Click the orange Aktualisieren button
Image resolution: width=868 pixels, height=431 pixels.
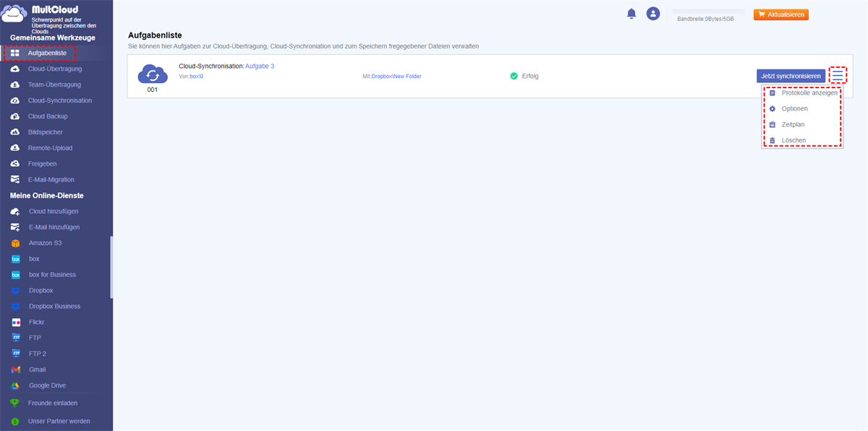coord(781,14)
